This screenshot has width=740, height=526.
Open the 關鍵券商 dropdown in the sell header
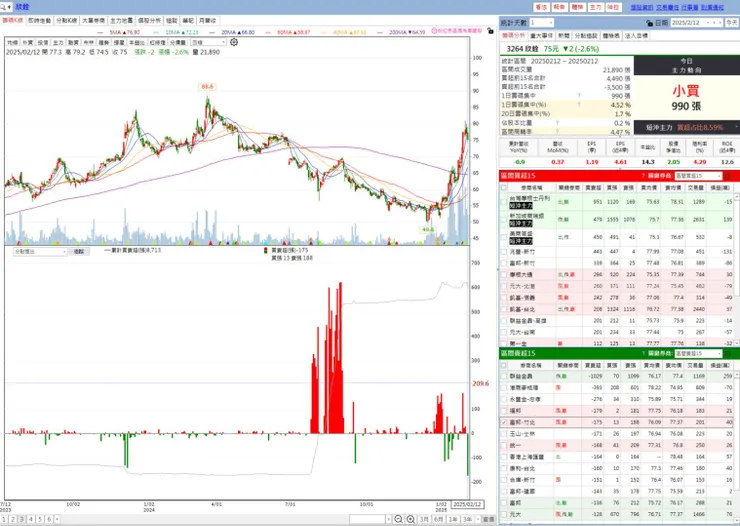pos(698,353)
